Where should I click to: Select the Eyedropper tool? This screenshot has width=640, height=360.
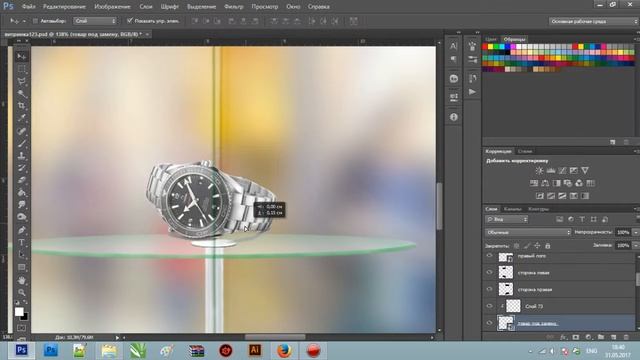tap(22, 118)
